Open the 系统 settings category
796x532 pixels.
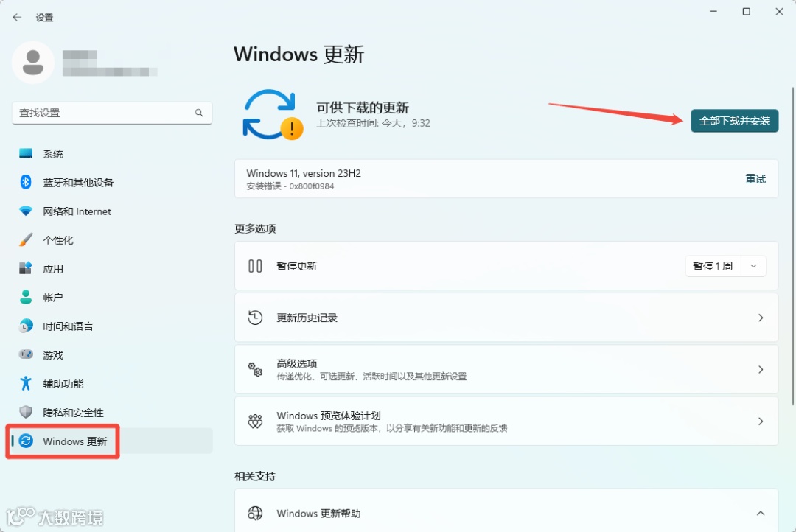(112, 153)
